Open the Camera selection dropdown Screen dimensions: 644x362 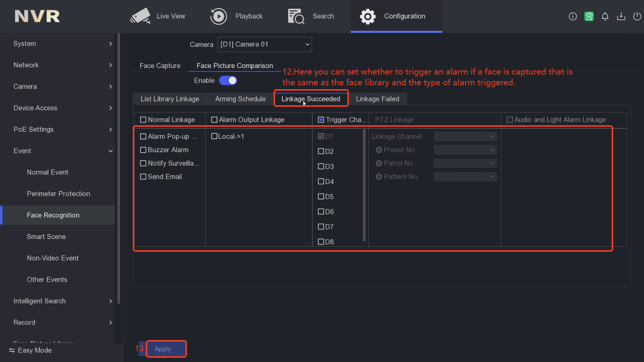click(265, 44)
